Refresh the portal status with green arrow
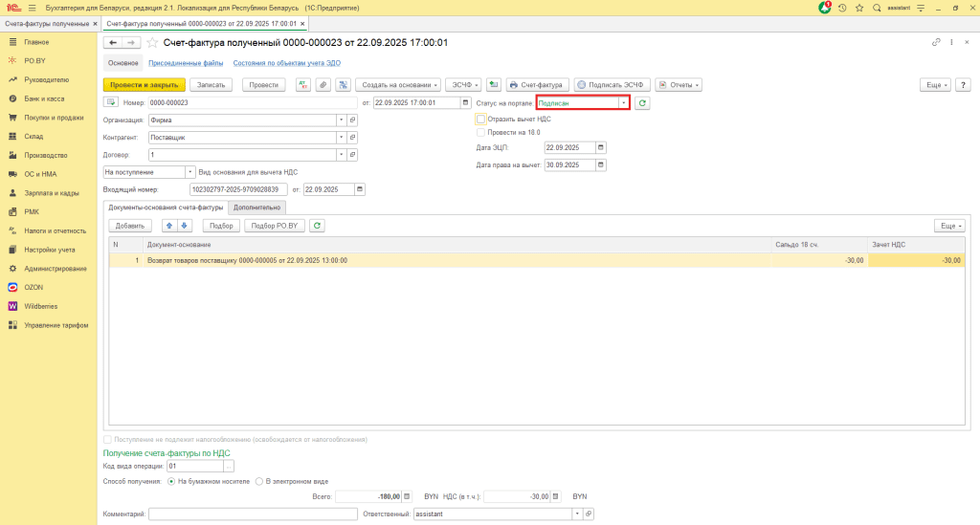 coord(643,102)
